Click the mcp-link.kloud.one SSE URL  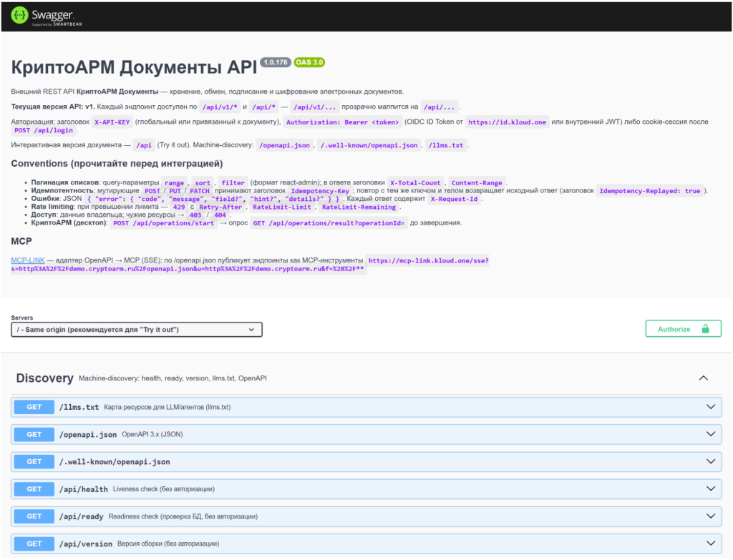250,265
